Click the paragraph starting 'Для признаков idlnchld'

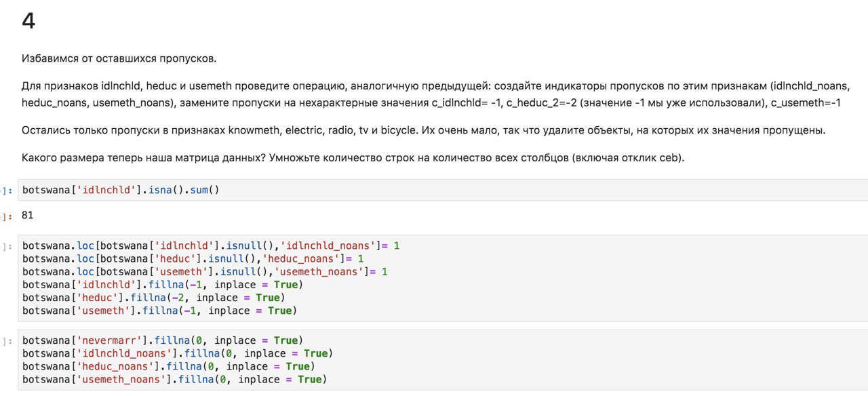tap(435, 94)
